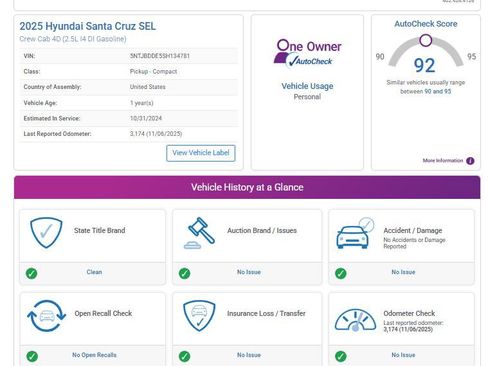
Task: Click the More Information info icon
Action: [470, 161]
